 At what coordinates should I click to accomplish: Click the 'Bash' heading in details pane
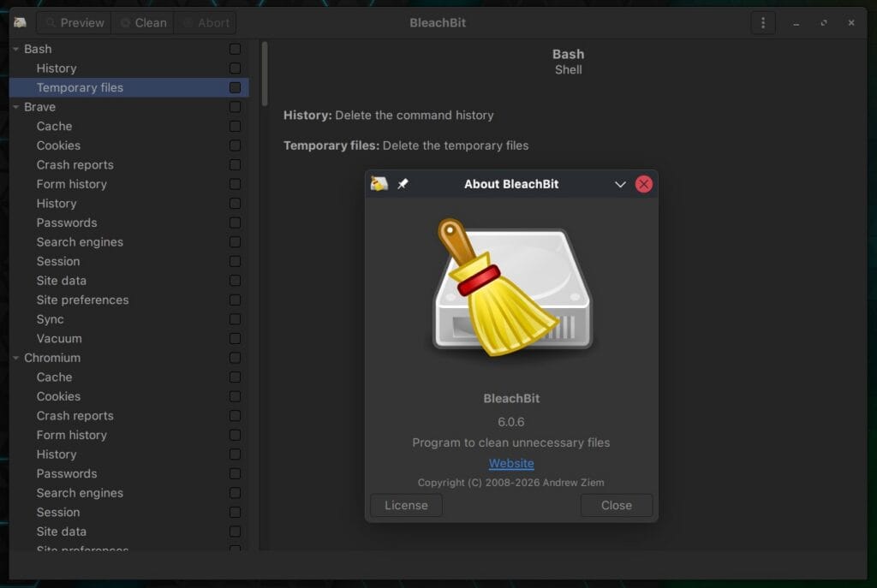(x=569, y=54)
